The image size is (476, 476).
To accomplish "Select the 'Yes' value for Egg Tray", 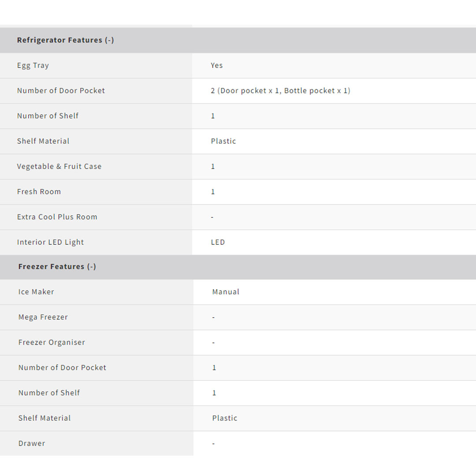I will (x=217, y=65).
